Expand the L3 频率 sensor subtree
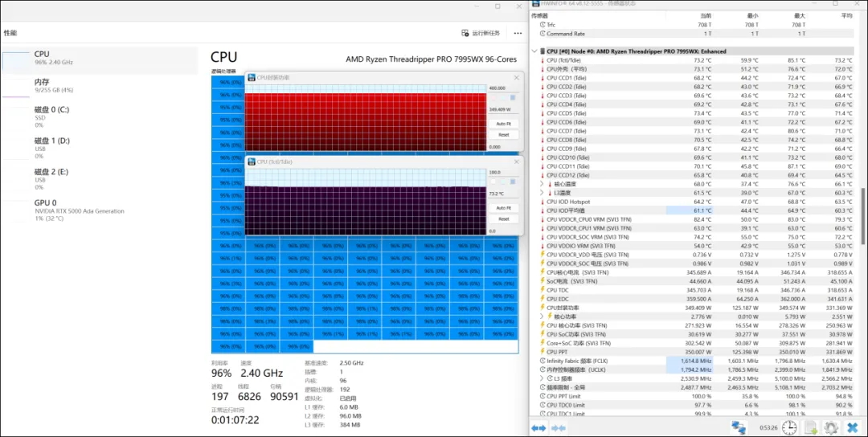The width and height of the screenshot is (868, 437). [542, 378]
